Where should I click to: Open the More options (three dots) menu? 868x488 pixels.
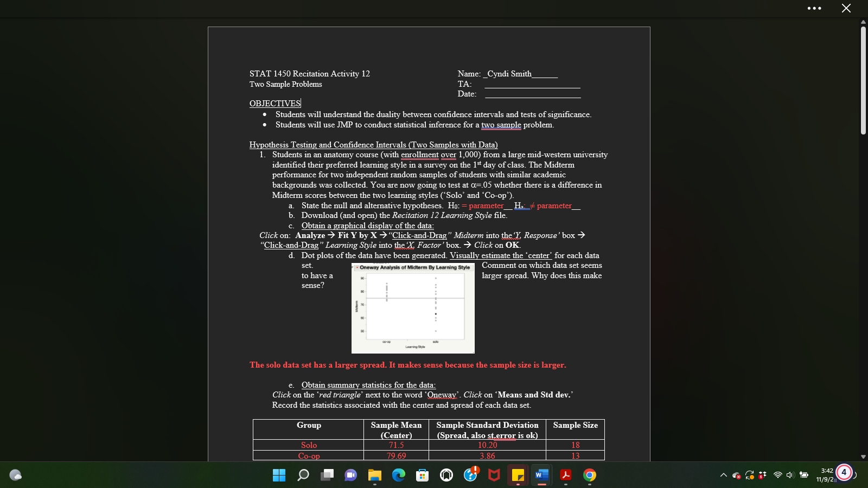[814, 8]
